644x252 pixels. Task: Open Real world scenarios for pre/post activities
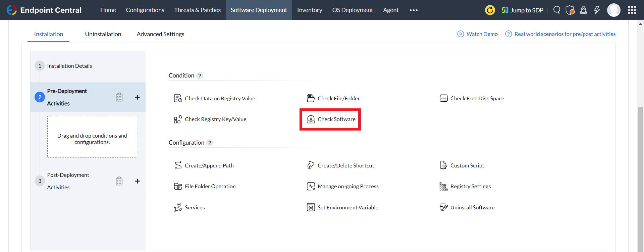coord(565,34)
